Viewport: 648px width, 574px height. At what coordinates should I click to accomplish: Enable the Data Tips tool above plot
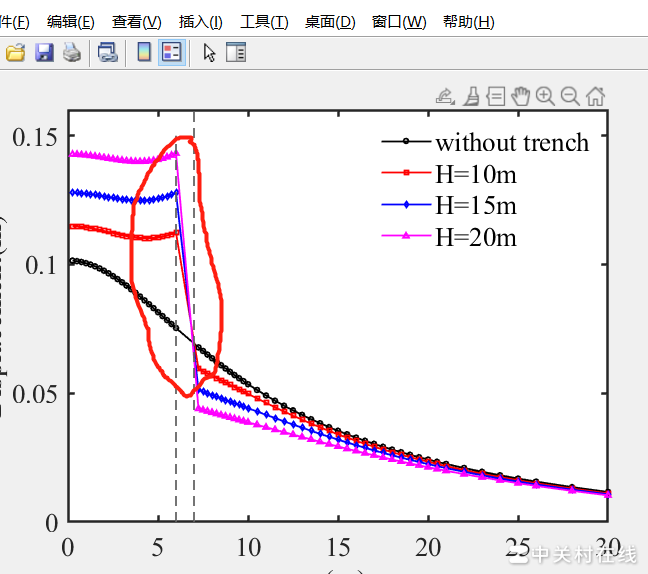tap(496, 96)
